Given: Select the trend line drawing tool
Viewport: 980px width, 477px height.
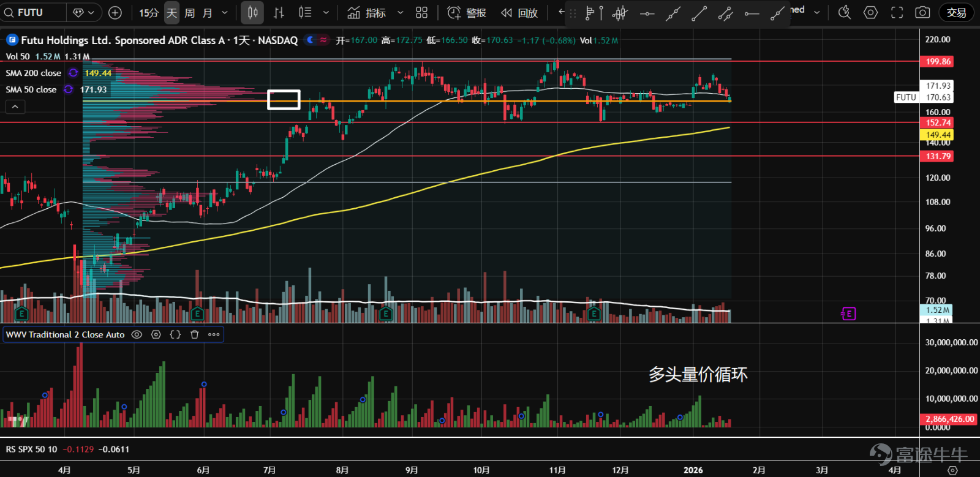Looking at the screenshot, I should coord(699,13).
